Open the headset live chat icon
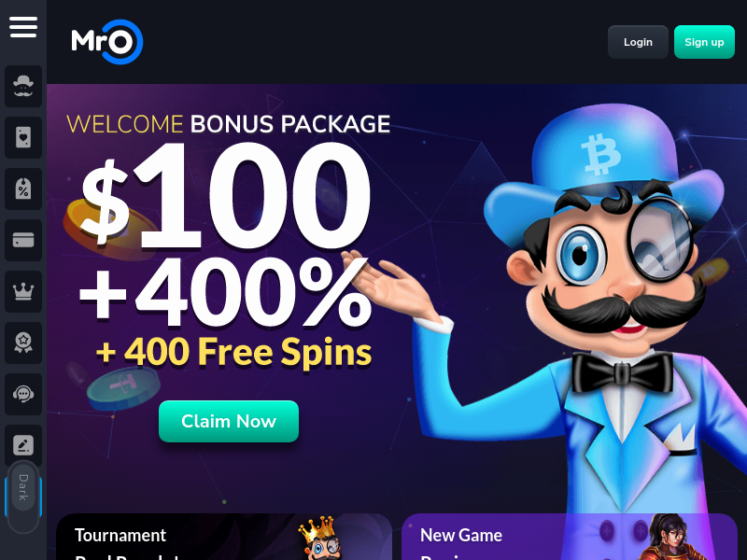The width and height of the screenshot is (747, 560). (x=23, y=394)
